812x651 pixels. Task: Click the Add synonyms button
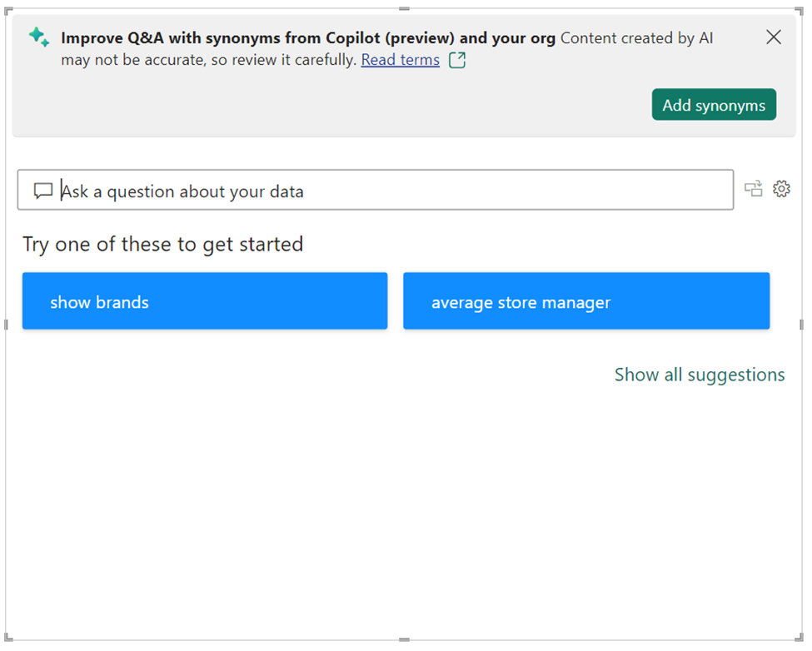pyautogui.click(x=714, y=105)
